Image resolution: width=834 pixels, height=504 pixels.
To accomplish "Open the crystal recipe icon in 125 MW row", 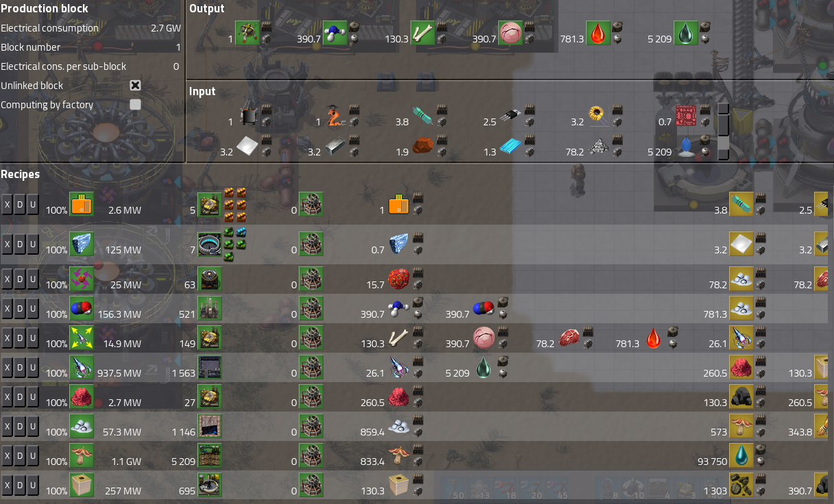I will click(82, 244).
